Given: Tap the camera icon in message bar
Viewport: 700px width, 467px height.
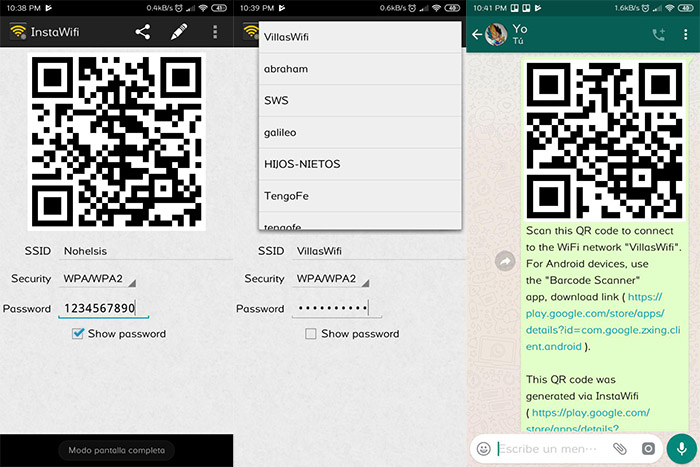Looking at the screenshot, I should (x=648, y=449).
